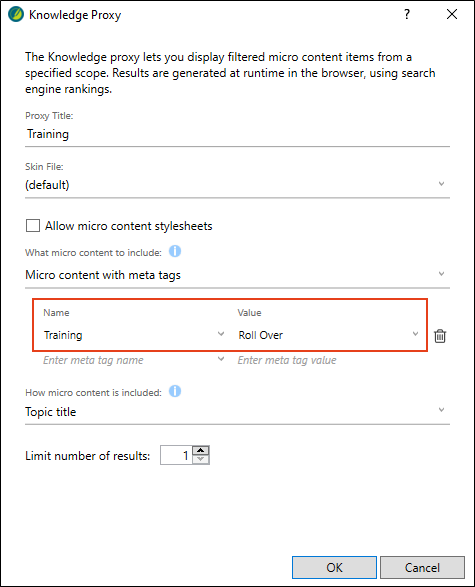
Task: Open the empty meta tag name dropdown arrow
Action: pos(221,359)
